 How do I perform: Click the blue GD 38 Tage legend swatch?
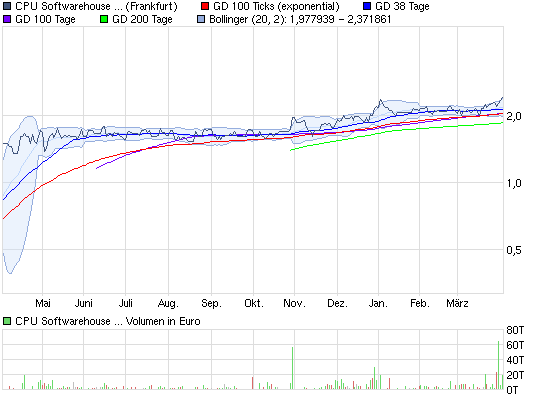coord(367,6)
